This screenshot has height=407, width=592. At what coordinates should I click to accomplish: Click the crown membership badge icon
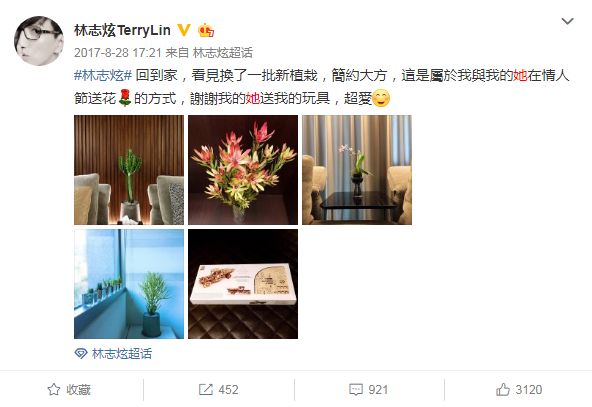[x=206, y=30]
